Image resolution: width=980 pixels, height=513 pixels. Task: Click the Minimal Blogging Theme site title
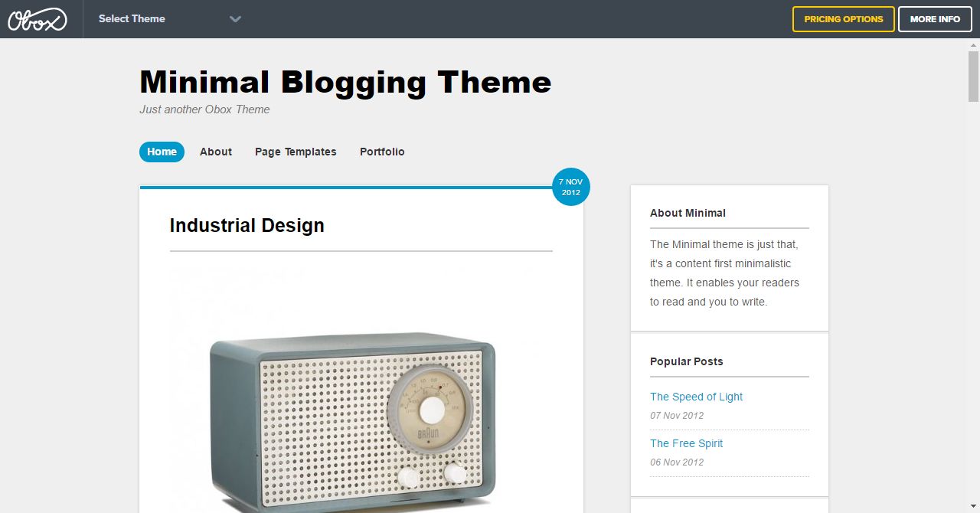coord(345,82)
